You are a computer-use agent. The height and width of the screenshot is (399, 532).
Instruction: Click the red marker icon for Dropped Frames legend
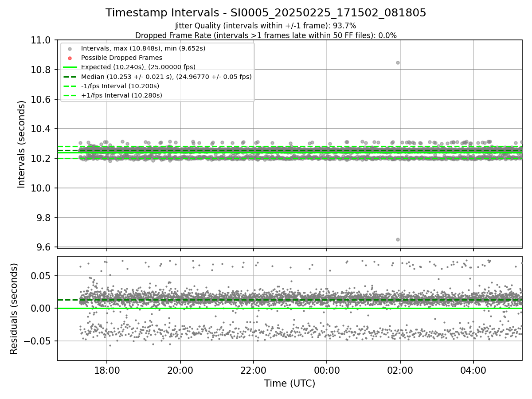(x=70, y=58)
